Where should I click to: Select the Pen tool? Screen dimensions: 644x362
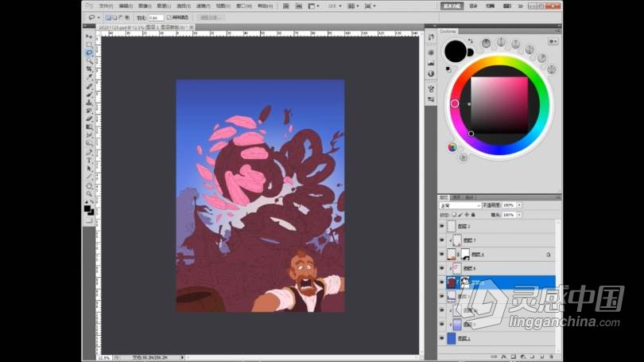pos(89,153)
